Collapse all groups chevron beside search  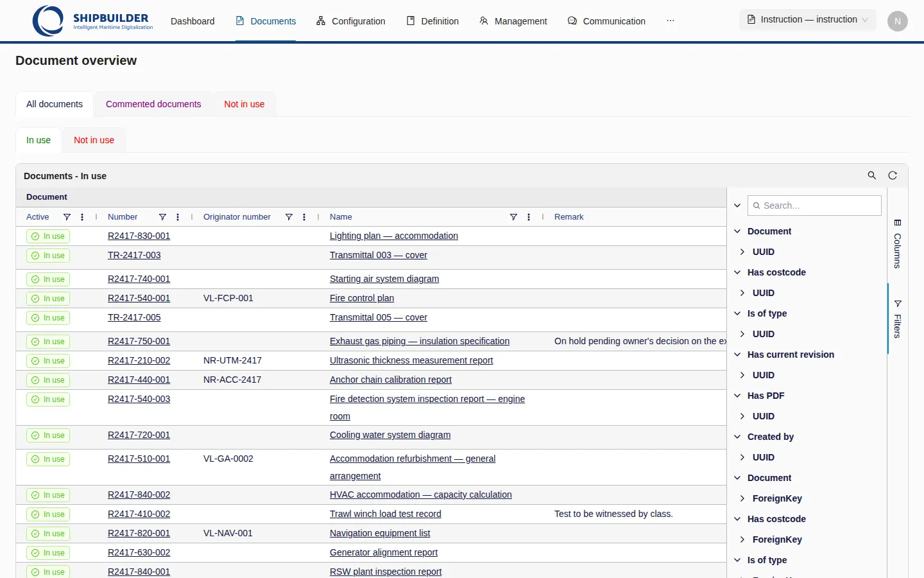pos(737,206)
